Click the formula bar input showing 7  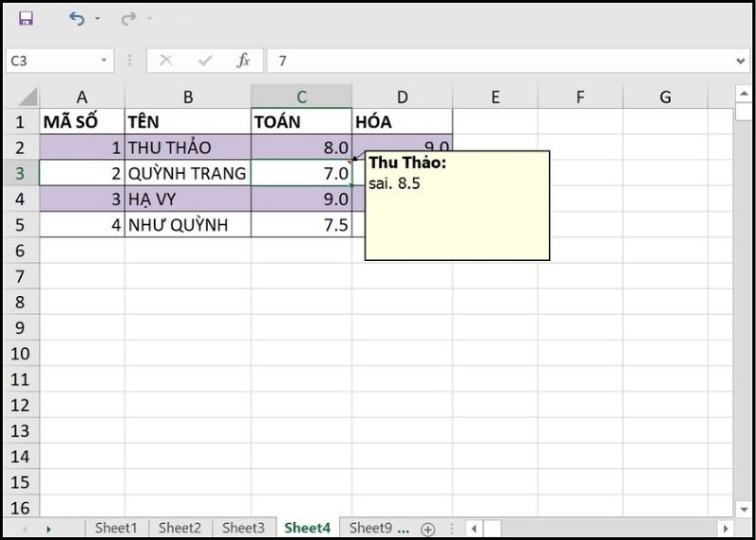[x=501, y=61]
